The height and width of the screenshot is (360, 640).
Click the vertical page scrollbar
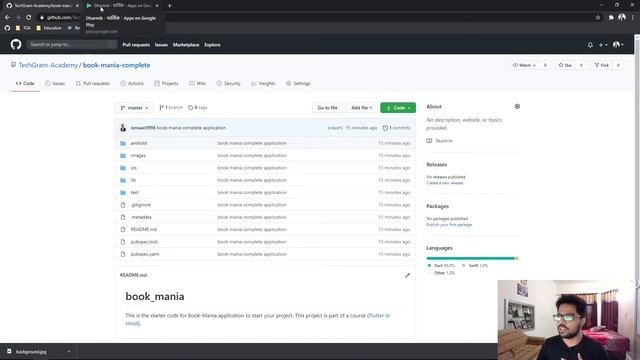pos(637,188)
